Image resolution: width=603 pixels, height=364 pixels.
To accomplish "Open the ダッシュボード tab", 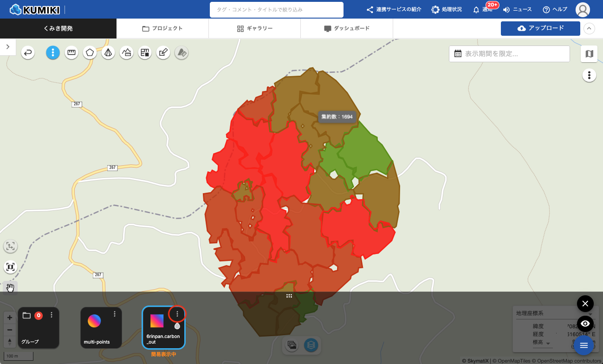I will 347,28.
